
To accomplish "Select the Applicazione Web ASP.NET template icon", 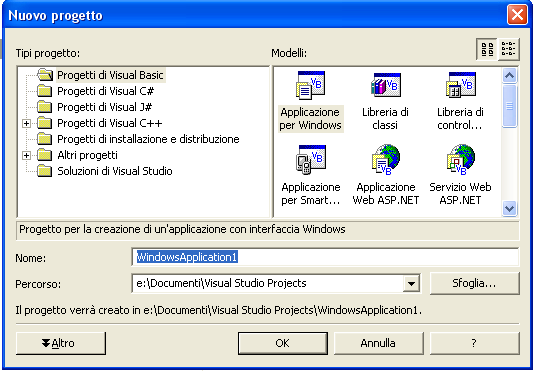I will pos(386,160).
